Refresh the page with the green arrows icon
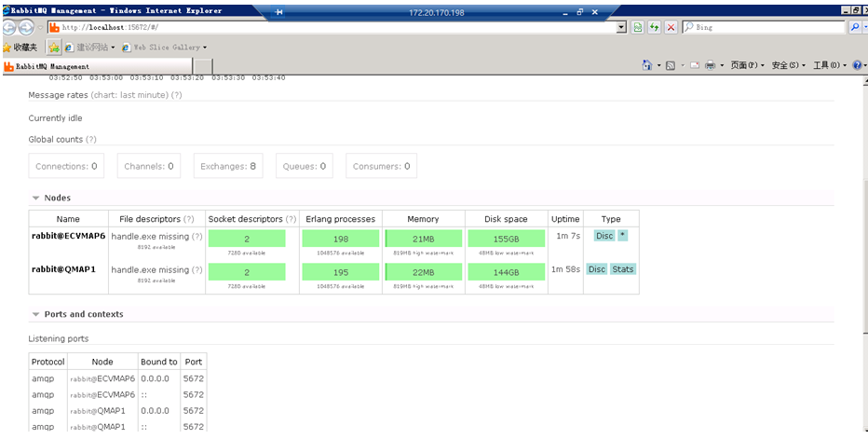The width and height of the screenshot is (868, 439). click(655, 27)
